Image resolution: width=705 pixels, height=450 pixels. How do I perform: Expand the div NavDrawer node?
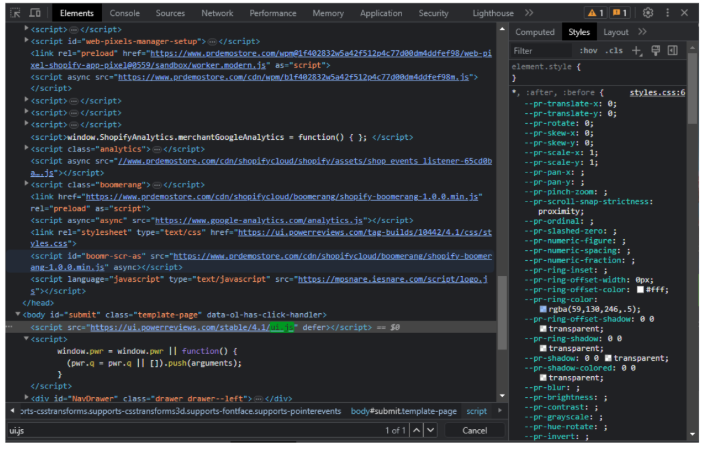[27, 398]
